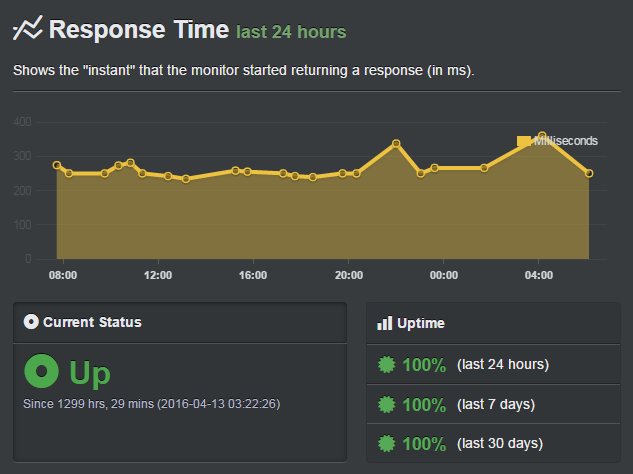633x474 pixels.
Task: Click the green Up status text
Action: 90,373
